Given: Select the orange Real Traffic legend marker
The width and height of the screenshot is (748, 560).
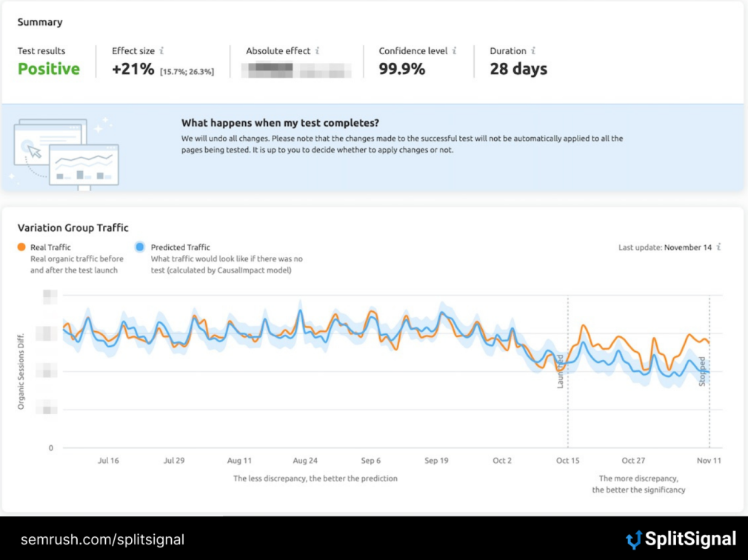Looking at the screenshot, I should pos(20,247).
